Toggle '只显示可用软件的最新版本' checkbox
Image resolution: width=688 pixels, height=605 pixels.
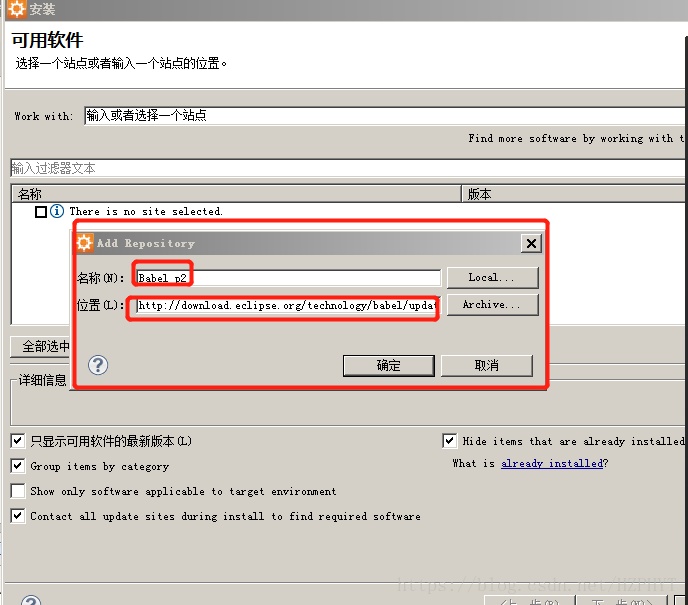click(18, 441)
